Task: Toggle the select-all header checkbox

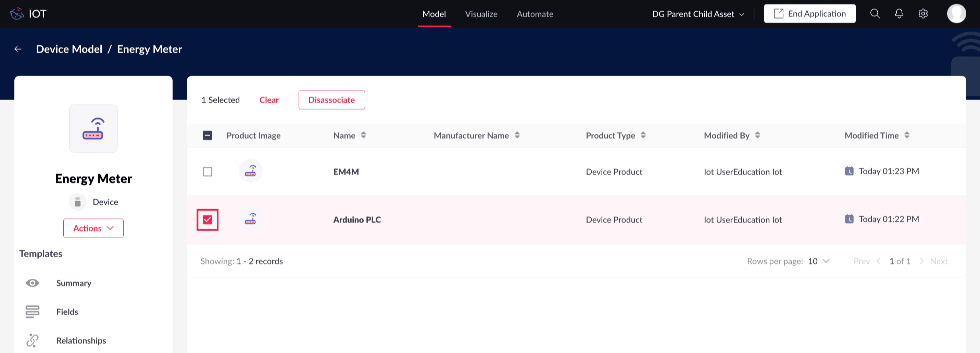Action: [x=208, y=136]
